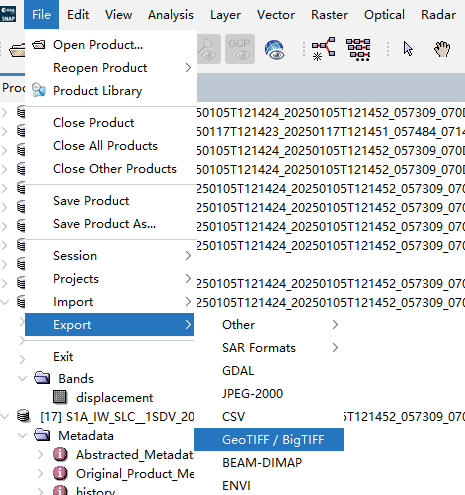Click Original_Product_Metadata info icon
The height and width of the screenshot is (495, 465).
60,473
